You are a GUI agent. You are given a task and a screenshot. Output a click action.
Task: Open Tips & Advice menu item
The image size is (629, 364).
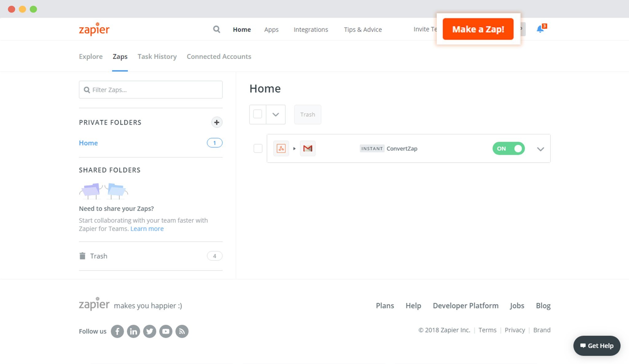[363, 29]
